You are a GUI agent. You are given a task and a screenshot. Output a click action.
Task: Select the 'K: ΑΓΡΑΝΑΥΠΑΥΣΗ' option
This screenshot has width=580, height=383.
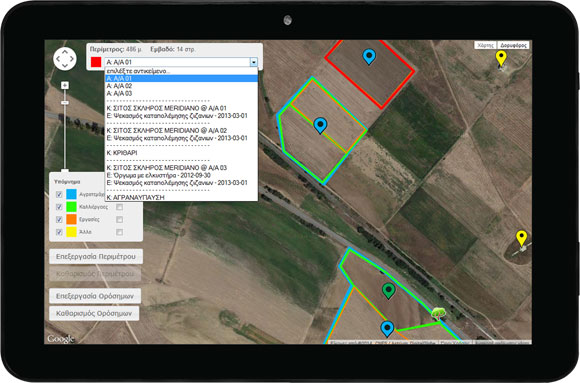click(181, 197)
